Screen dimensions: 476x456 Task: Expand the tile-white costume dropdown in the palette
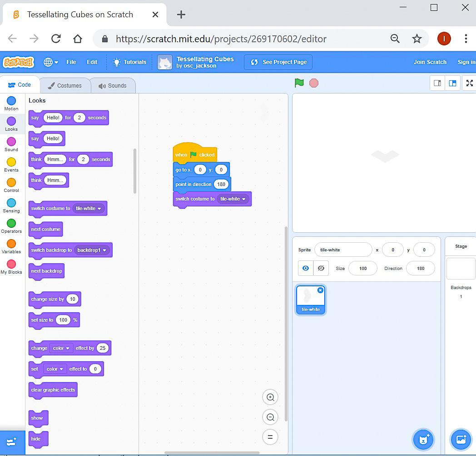(x=99, y=209)
